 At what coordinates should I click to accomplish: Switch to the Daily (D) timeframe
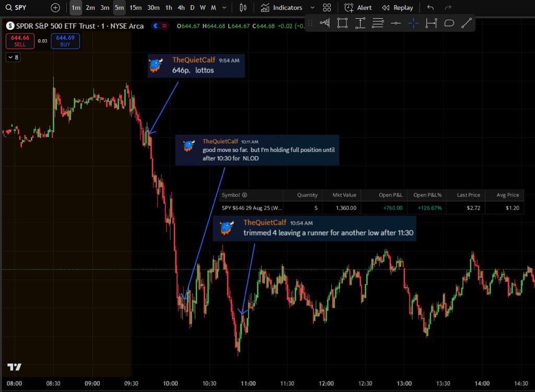click(x=192, y=7)
